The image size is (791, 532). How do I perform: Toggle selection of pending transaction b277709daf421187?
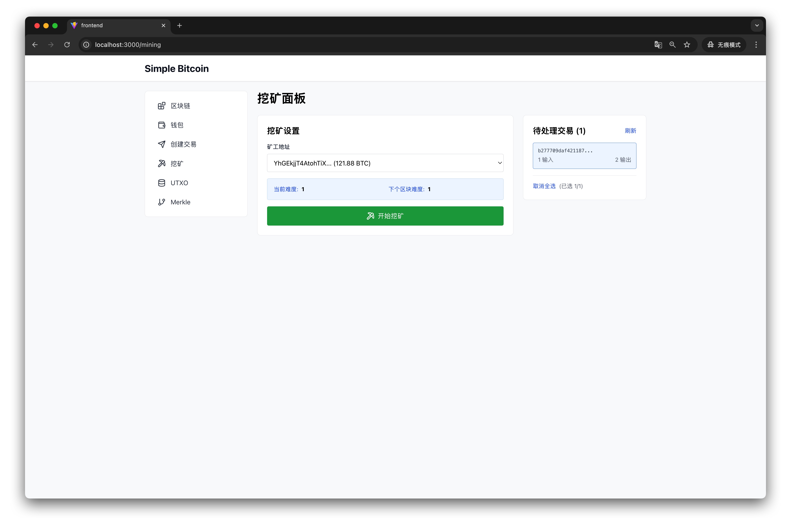584,156
